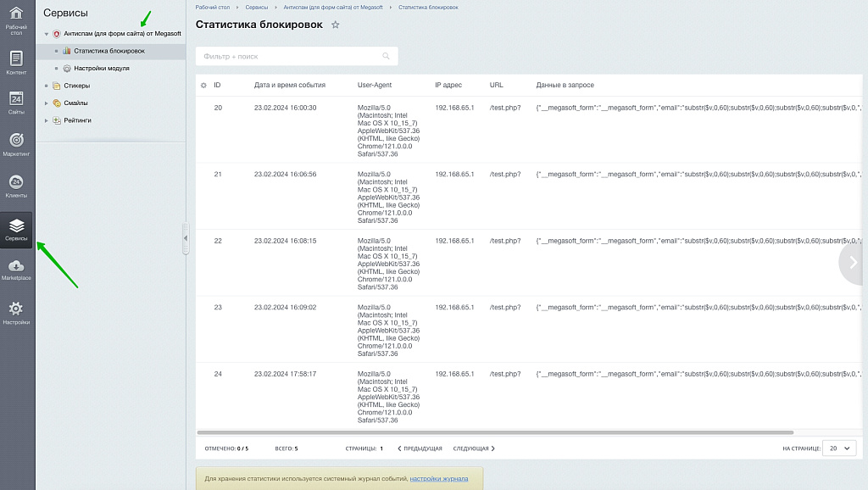Open the rows per page dropdown

tap(839, 448)
